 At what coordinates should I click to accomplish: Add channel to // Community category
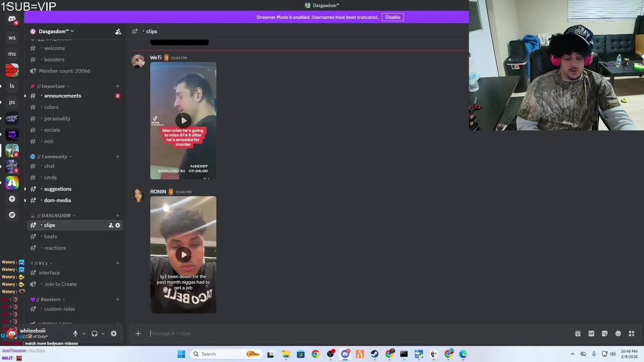(x=118, y=156)
